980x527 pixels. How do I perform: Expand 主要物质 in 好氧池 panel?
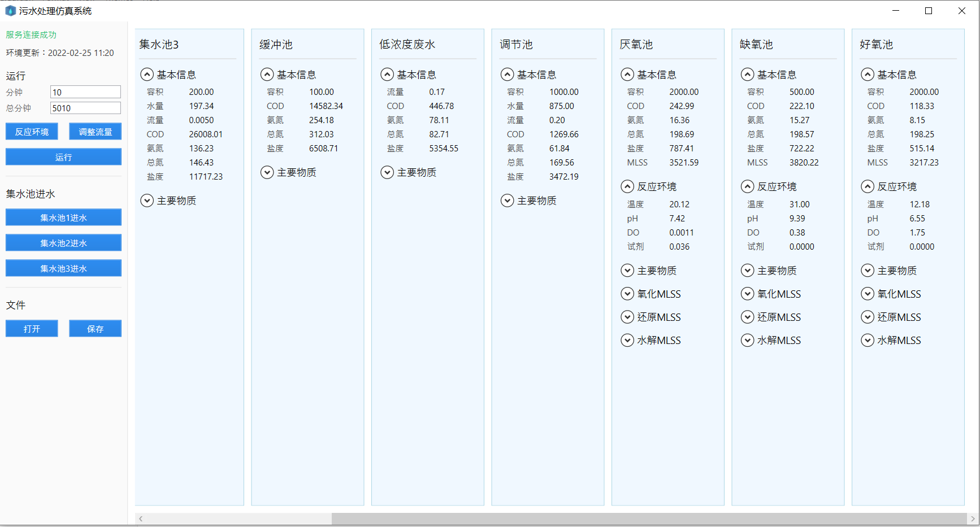tap(868, 271)
